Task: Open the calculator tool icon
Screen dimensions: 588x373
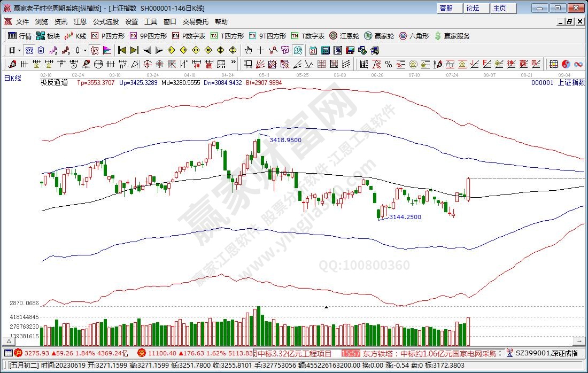Action: (325, 50)
